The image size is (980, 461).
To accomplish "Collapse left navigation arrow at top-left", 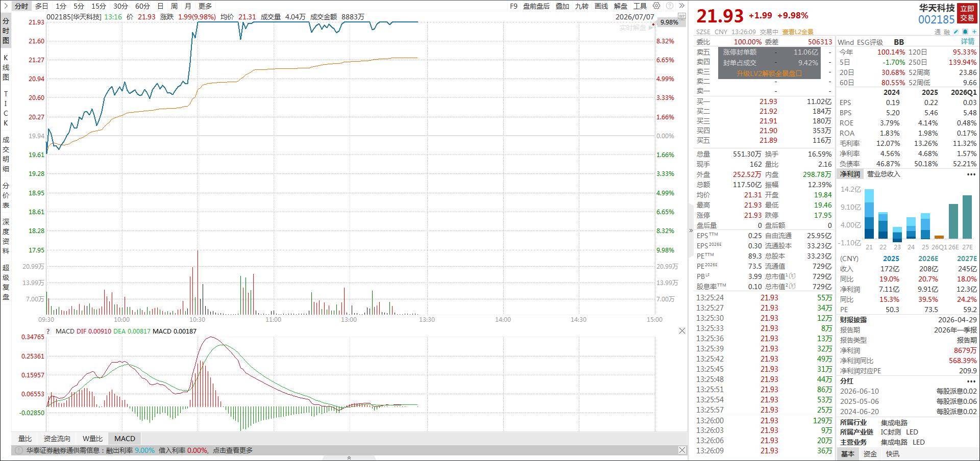I will pyautogui.click(x=6, y=6).
